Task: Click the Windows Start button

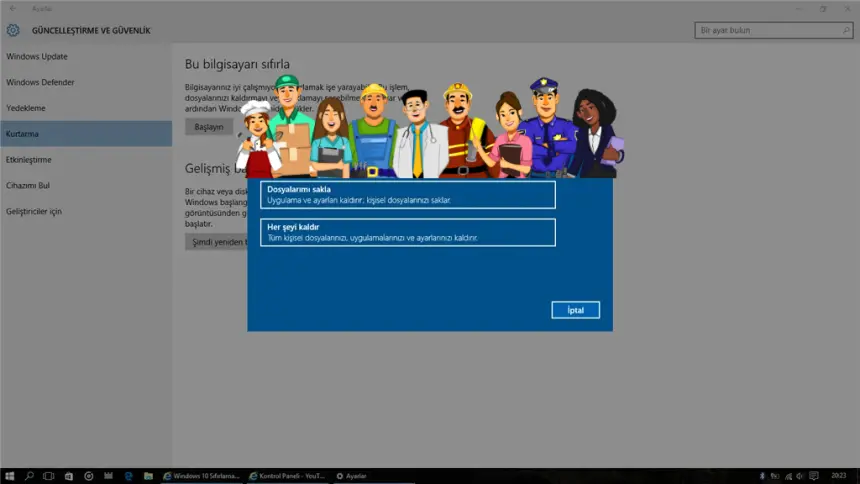Action: click(x=10, y=476)
